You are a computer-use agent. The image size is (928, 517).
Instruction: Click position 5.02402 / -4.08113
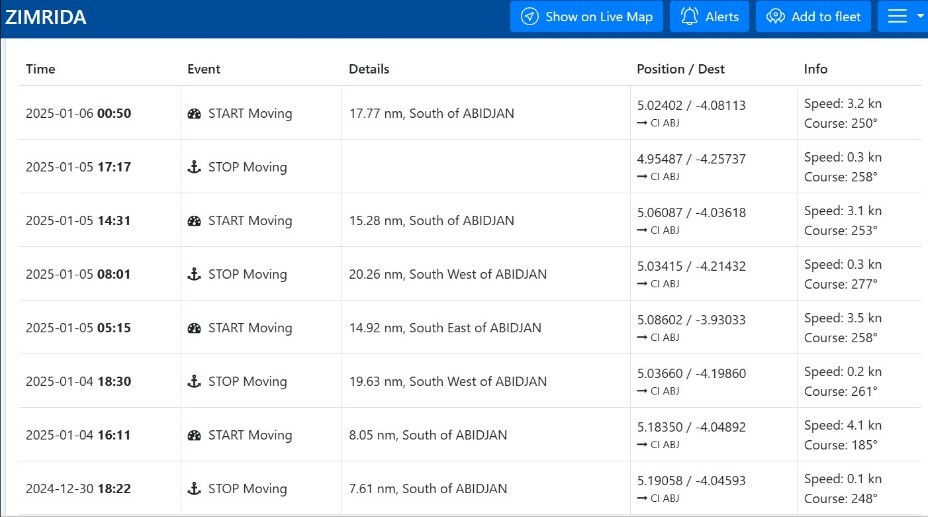tap(691, 105)
